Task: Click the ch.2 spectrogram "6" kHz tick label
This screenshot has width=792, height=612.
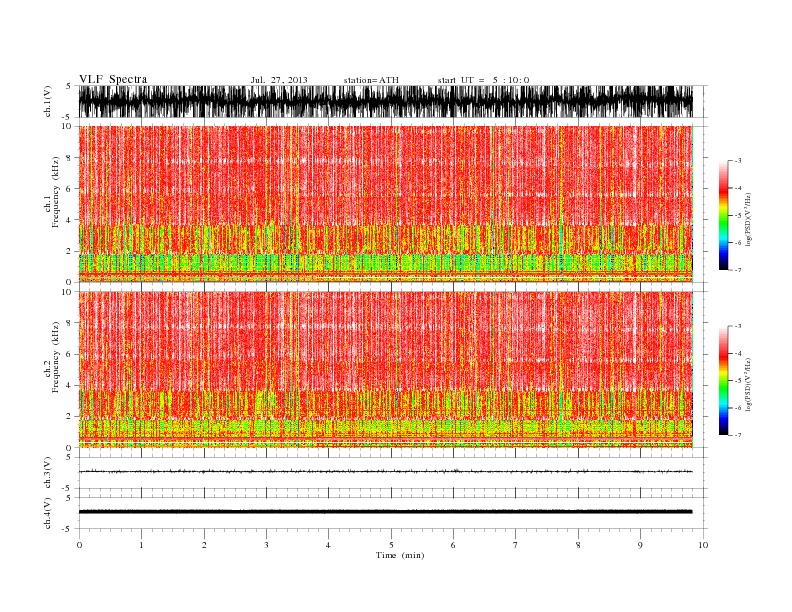Action: [69, 354]
